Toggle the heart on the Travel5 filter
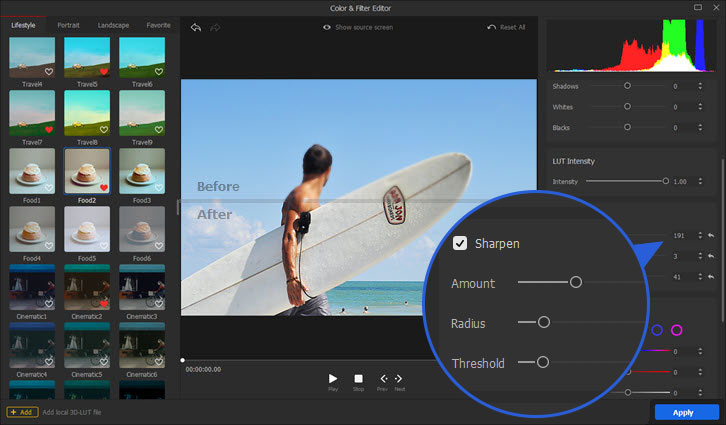Image resolution: width=726 pixels, height=425 pixels. (103, 72)
